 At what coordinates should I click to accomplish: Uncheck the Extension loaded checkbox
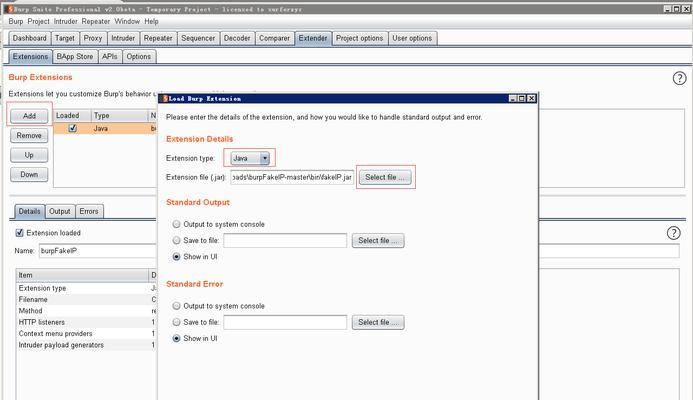coord(20,233)
